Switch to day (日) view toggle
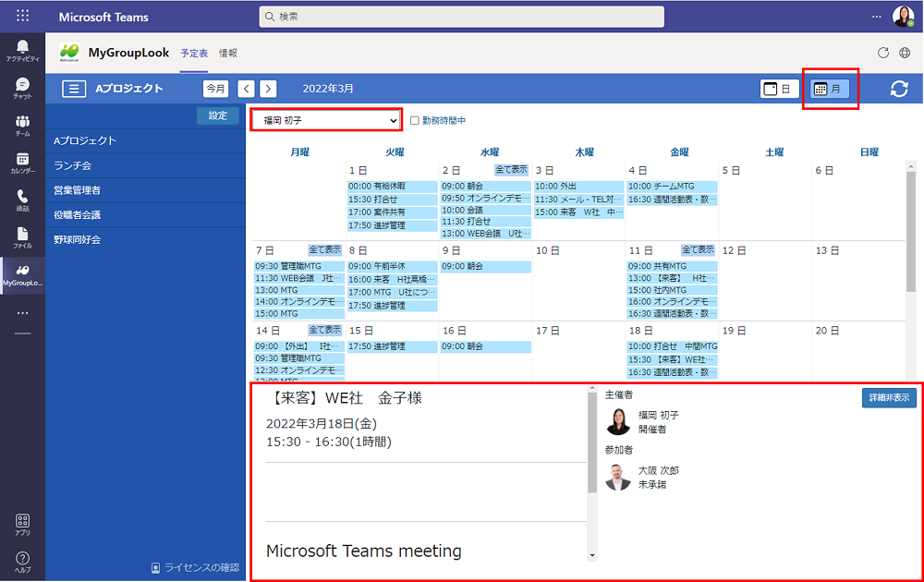 point(779,89)
